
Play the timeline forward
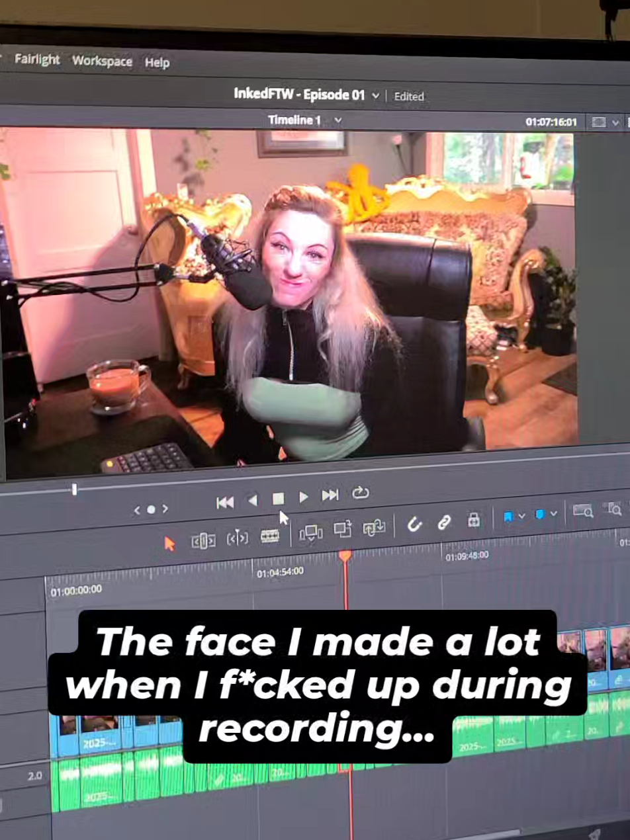(x=303, y=497)
